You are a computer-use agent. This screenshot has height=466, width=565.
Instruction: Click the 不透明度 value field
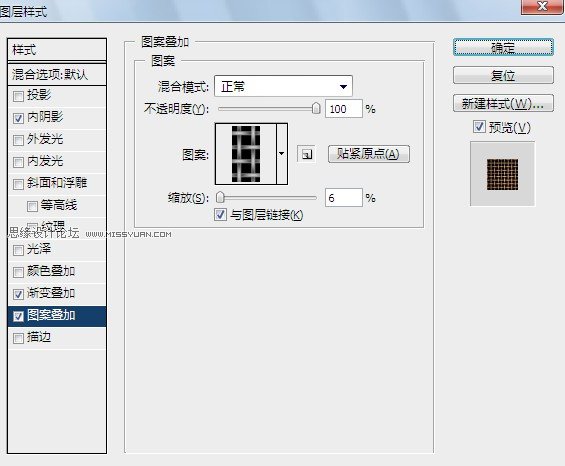click(343, 108)
